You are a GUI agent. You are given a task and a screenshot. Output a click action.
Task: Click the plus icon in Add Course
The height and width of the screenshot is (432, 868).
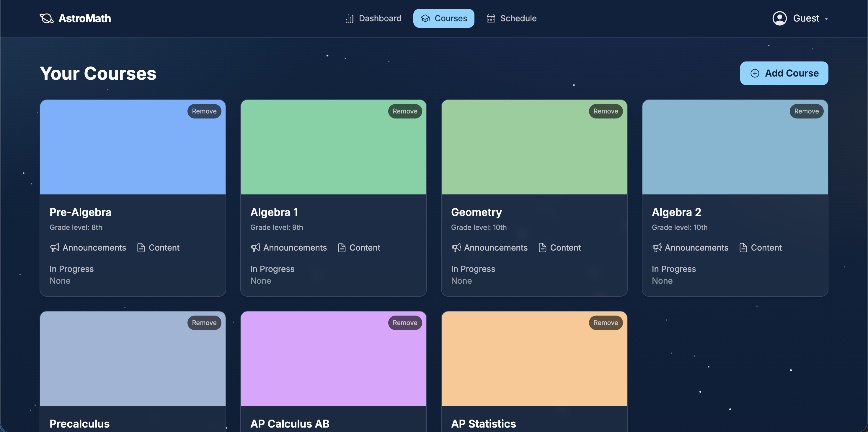tap(755, 73)
